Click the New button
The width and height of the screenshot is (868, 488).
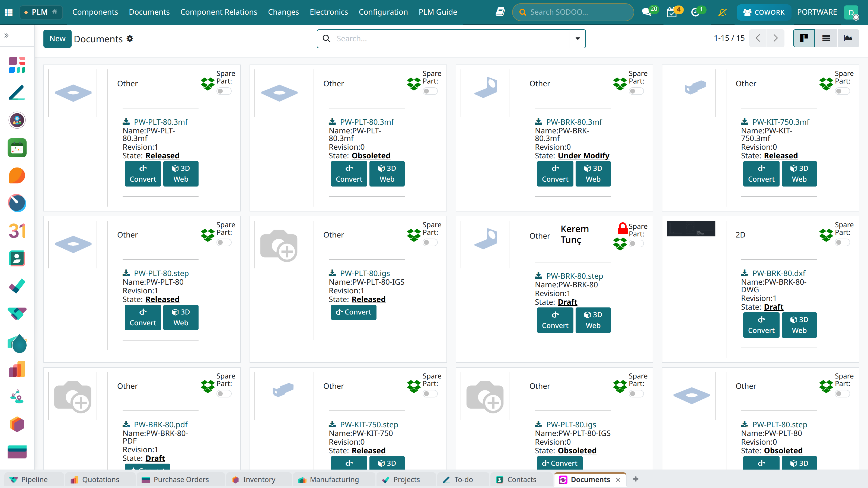[x=57, y=39]
